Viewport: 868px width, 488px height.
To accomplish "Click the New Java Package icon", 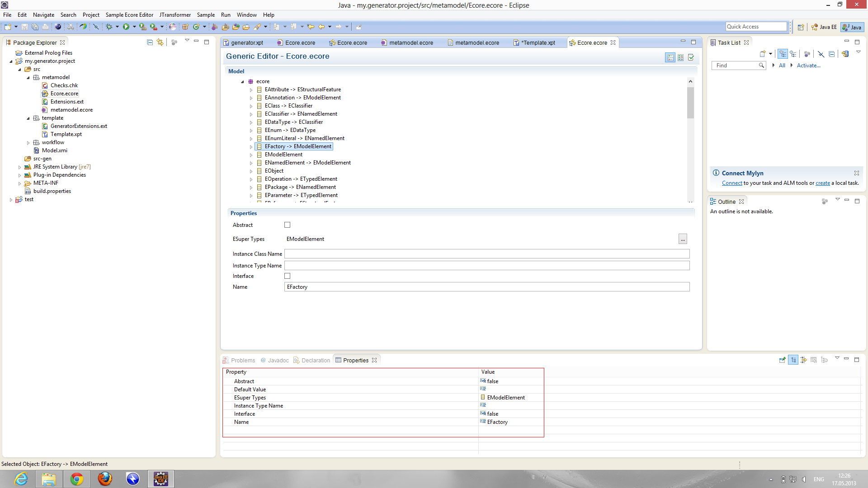I will pos(185,27).
